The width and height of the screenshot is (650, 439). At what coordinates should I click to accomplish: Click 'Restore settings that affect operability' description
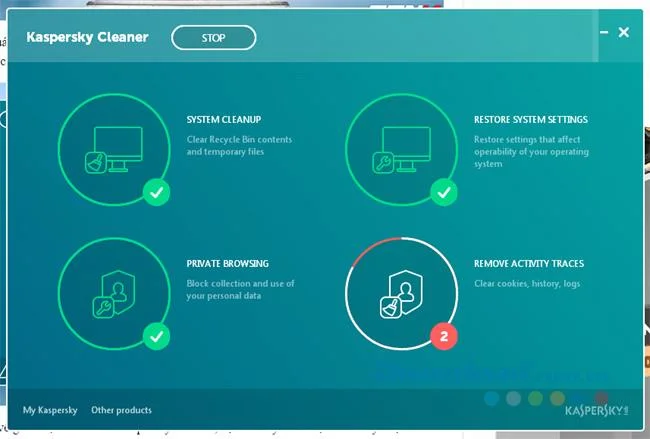(x=531, y=151)
